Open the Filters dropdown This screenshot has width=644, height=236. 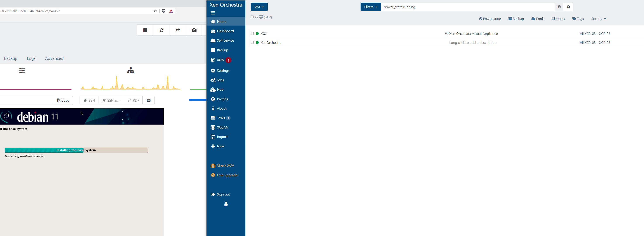pyautogui.click(x=370, y=7)
